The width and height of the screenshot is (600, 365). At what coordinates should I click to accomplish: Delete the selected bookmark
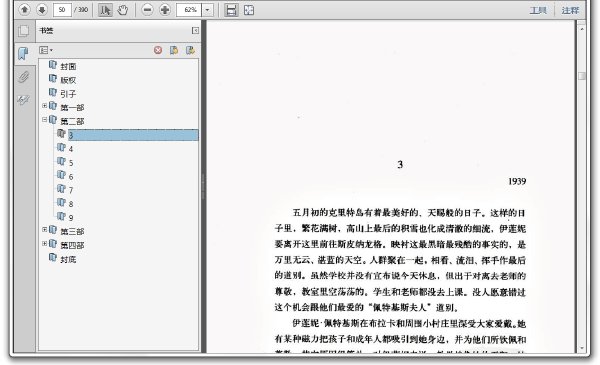pos(158,50)
